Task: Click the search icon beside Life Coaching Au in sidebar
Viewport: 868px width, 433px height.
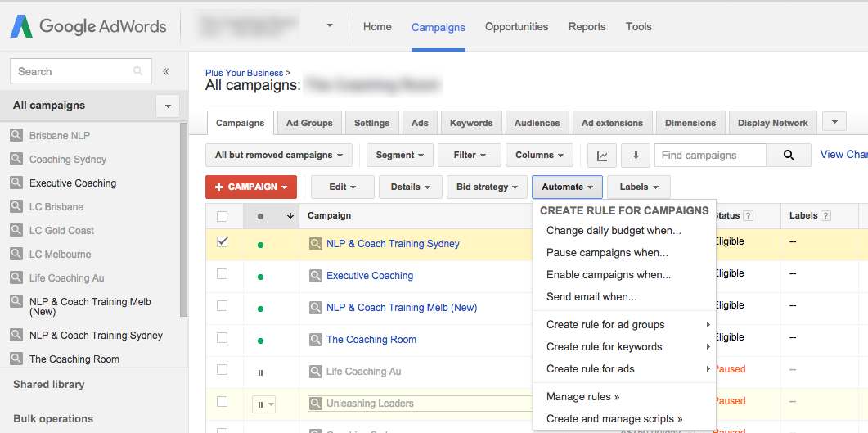Action: (16, 278)
